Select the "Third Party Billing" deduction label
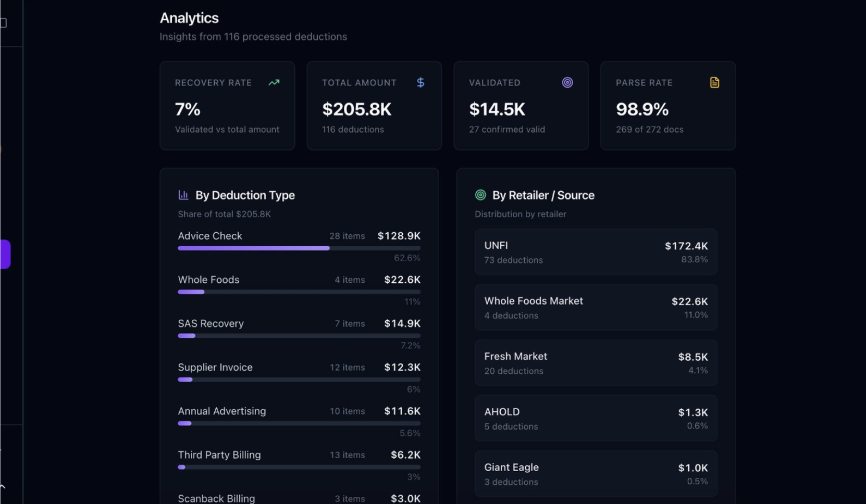The height and width of the screenshot is (504, 866). [219, 455]
